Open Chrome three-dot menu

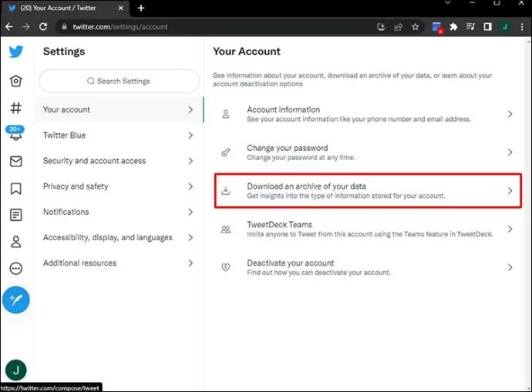[522, 27]
